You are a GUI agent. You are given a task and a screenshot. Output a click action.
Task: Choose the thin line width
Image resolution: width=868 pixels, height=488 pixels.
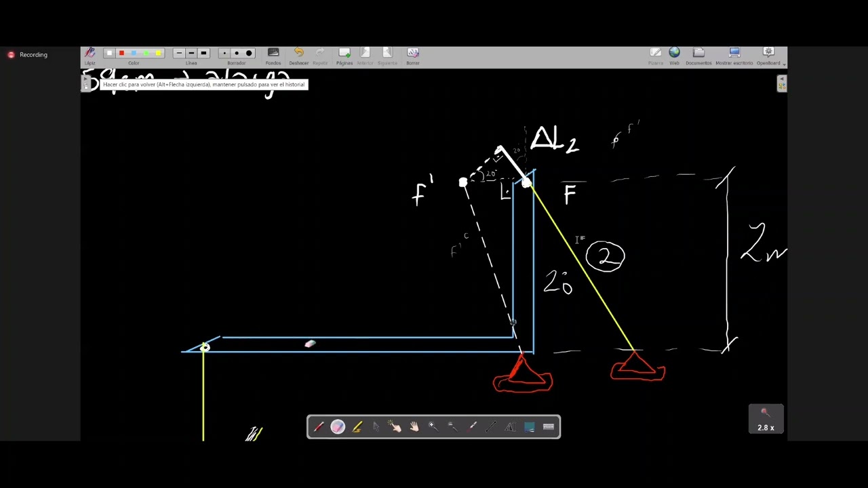coord(179,53)
